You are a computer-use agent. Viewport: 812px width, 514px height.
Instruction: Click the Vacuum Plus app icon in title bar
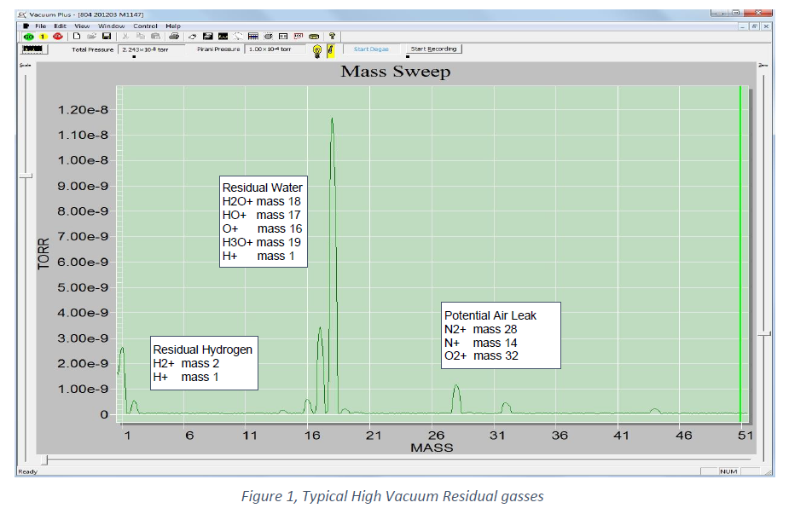(22, 14)
